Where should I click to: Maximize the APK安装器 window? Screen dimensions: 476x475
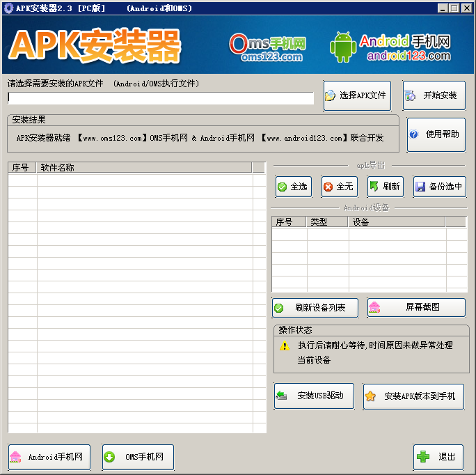point(454,8)
